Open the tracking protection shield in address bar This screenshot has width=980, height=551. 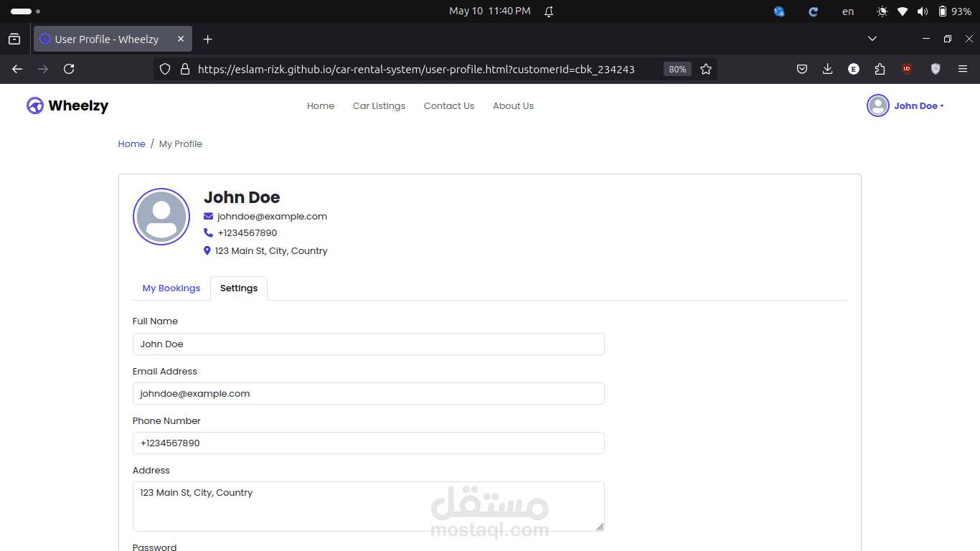coord(165,69)
